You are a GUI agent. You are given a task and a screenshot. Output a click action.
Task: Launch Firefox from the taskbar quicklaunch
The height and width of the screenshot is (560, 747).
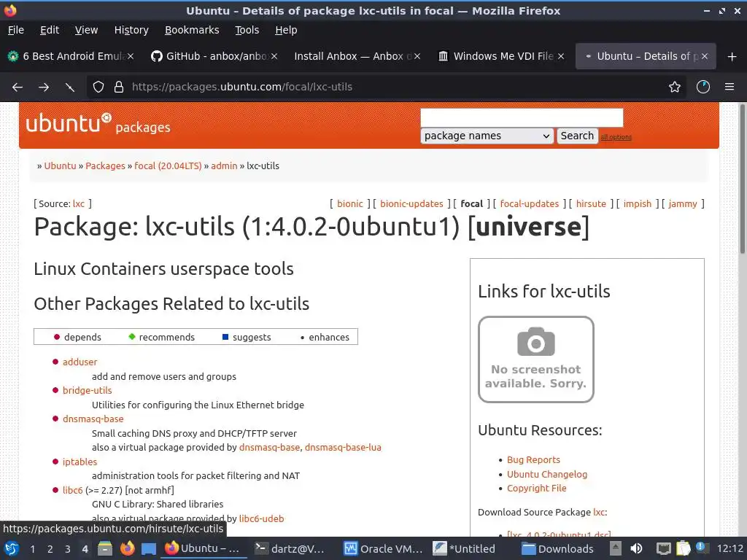tap(127, 548)
